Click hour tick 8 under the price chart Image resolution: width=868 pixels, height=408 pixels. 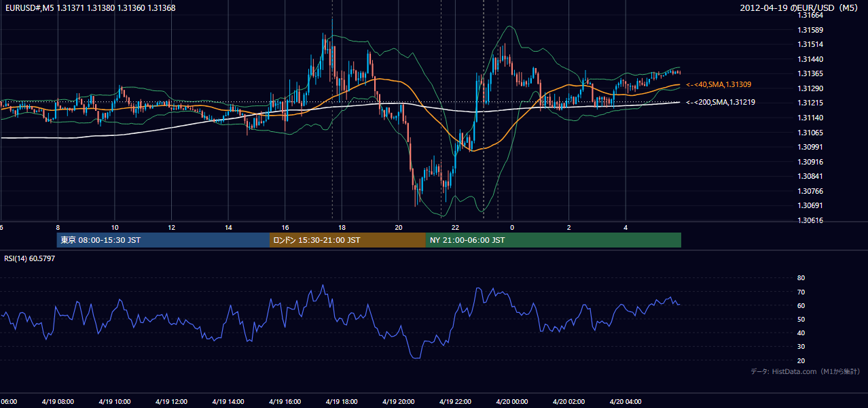pos(58,227)
